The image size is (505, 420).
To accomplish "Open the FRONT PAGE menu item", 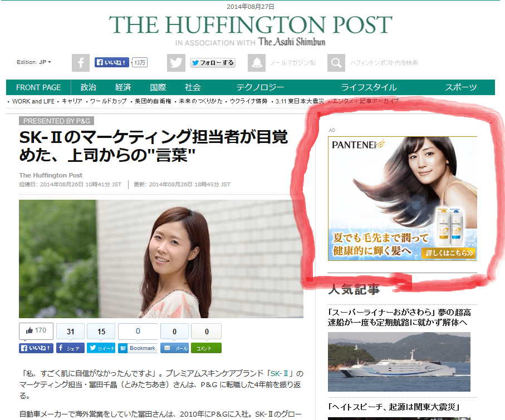I will pos(38,87).
